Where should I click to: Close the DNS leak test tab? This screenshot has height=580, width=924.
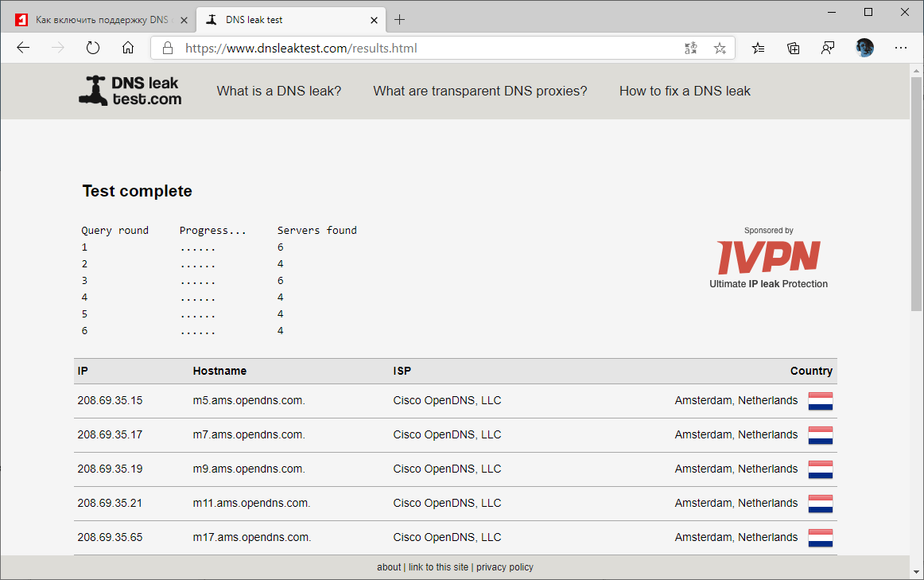(375, 20)
